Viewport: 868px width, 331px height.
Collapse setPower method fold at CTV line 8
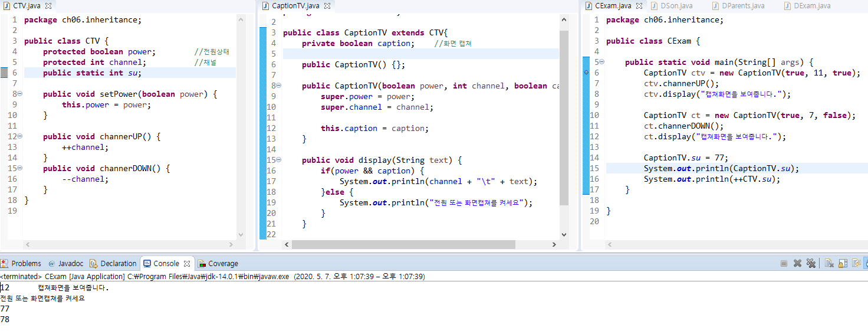click(x=19, y=94)
